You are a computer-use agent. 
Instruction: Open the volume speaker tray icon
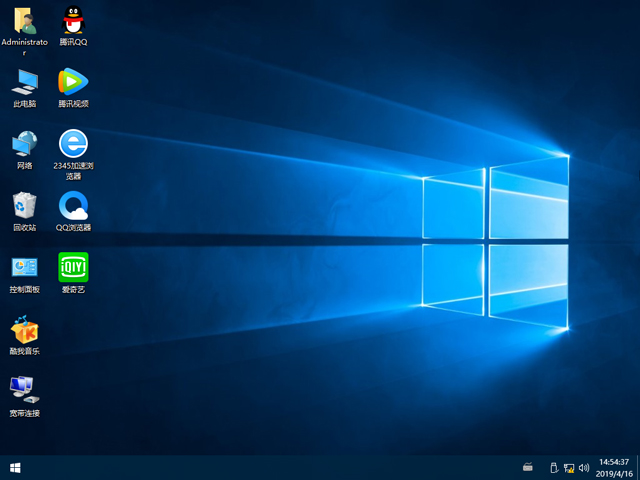click(584, 467)
